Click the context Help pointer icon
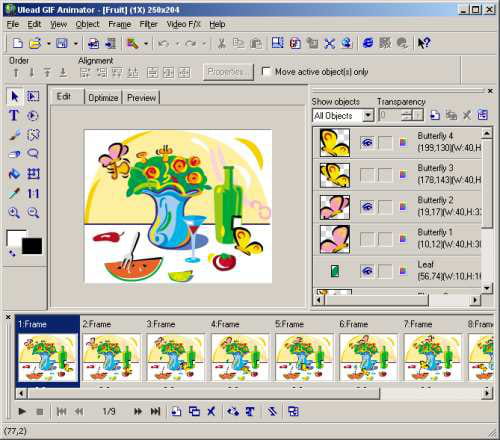The width and height of the screenshot is (500, 440). (x=424, y=43)
